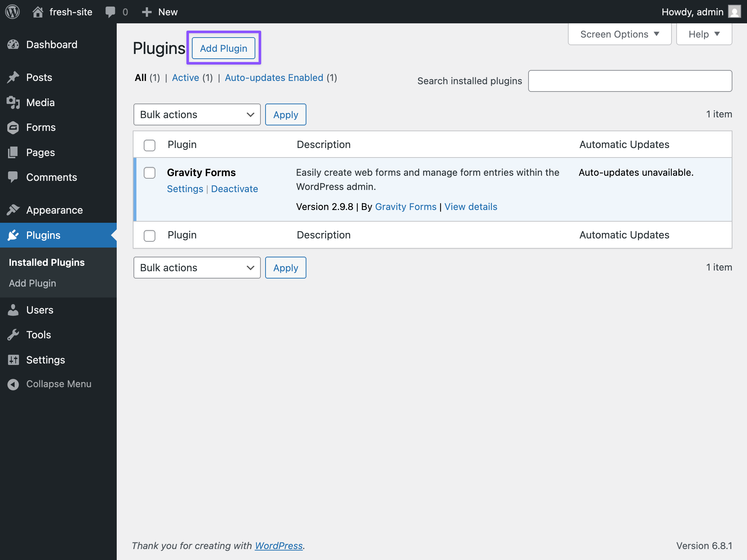Click the bottom Apply button
Screen dimensions: 747x560
pos(286,268)
